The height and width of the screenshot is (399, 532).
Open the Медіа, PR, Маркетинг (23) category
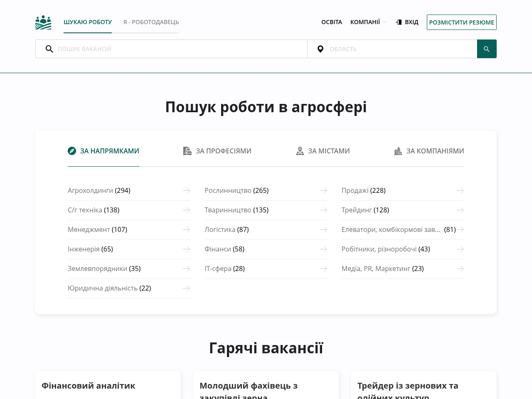pyautogui.click(x=403, y=268)
